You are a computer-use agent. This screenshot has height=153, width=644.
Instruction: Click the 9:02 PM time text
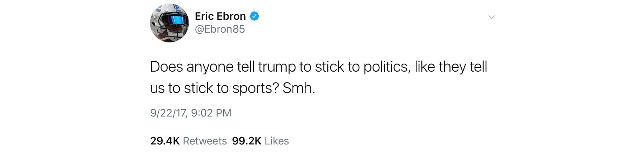[211, 113]
